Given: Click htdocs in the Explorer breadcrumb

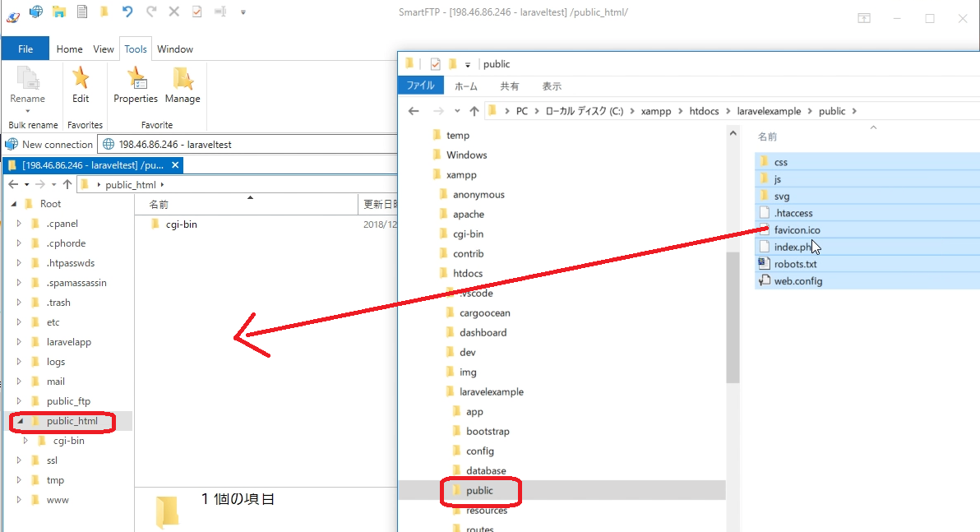Looking at the screenshot, I should (704, 111).
